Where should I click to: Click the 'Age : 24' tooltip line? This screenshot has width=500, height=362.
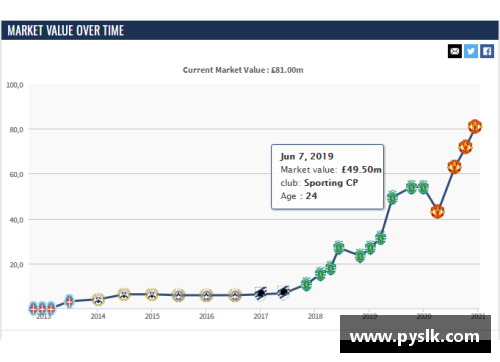point(299,196)
